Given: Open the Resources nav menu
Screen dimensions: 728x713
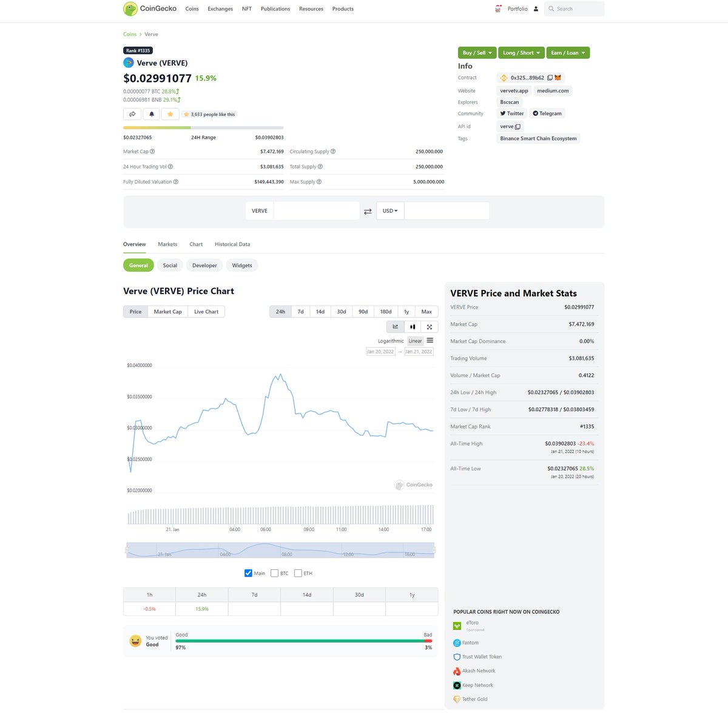Looking at the screenshot, I should pyautogui.click(x=311, y=9).
